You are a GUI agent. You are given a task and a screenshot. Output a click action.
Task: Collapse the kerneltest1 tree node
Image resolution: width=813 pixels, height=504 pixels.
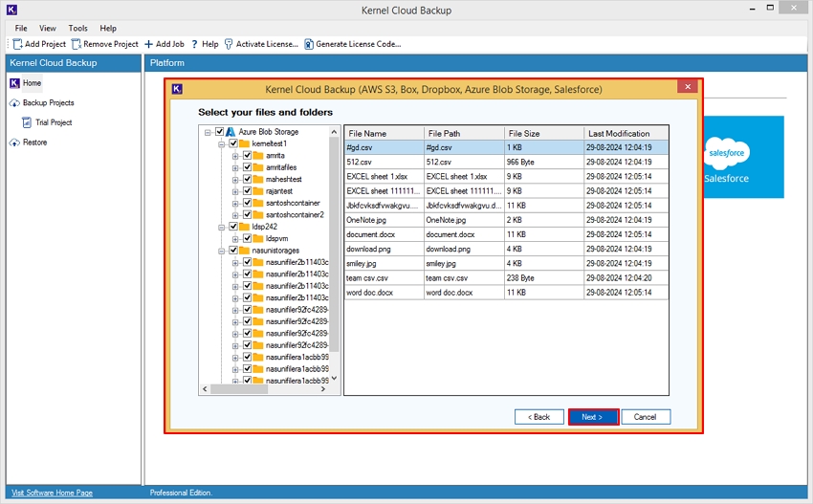coord(221,144)
